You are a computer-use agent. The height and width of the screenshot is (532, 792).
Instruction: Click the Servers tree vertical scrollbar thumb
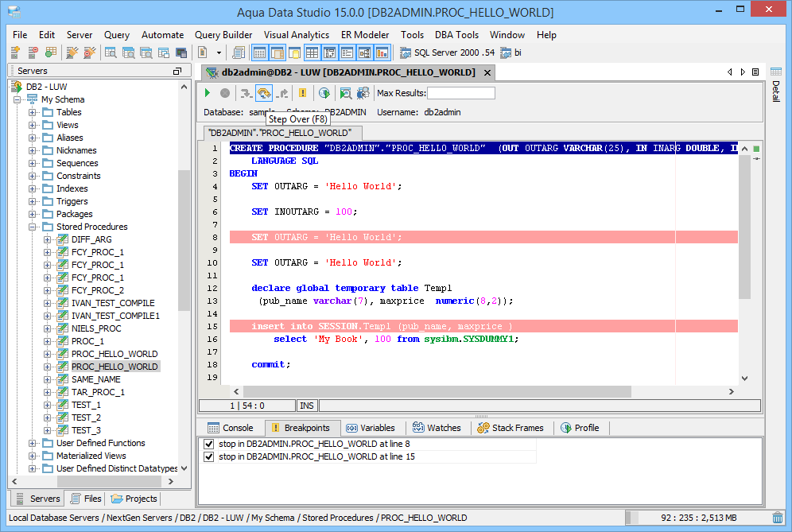pyautogui.click(x=184, y=240)
